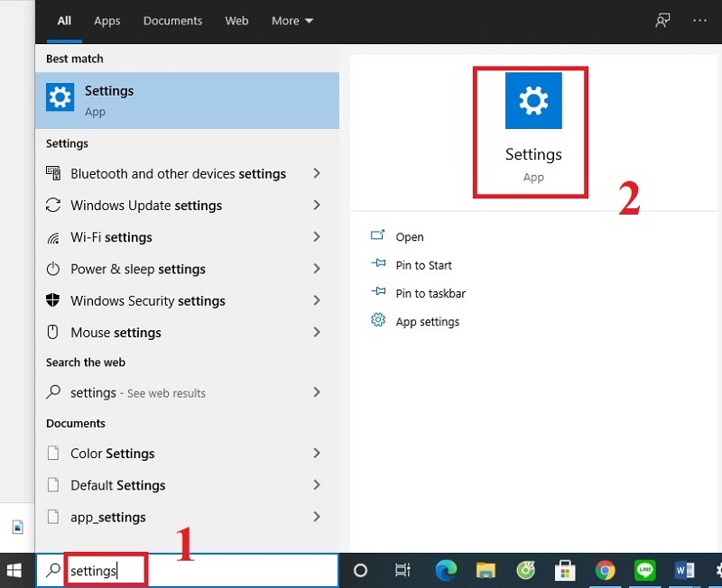This screenshot has width=722, height=588.
Task: Open the Microsoft Store from the taskbar
Action: pyautogui.click(x=564, y=570)
